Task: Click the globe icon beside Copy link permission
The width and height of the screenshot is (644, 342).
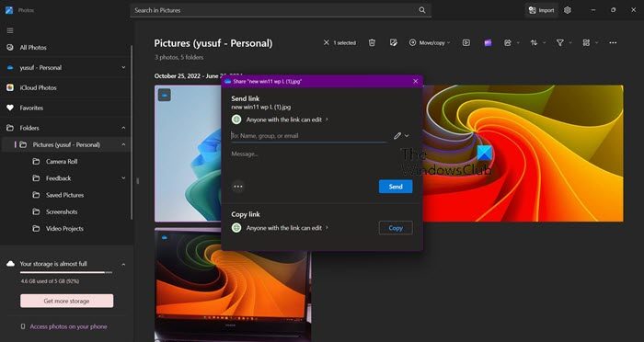Action: pos(236,228)
